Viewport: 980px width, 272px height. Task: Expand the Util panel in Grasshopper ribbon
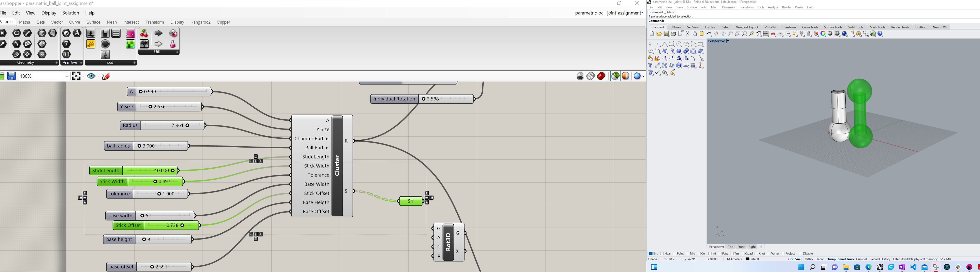177,52
